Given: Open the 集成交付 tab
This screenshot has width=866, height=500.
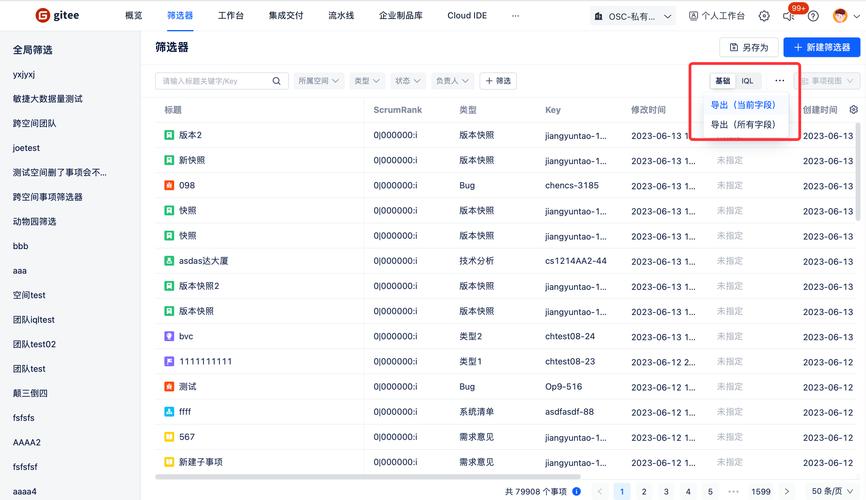Looking at the screenshot, I should pos(286,15).
